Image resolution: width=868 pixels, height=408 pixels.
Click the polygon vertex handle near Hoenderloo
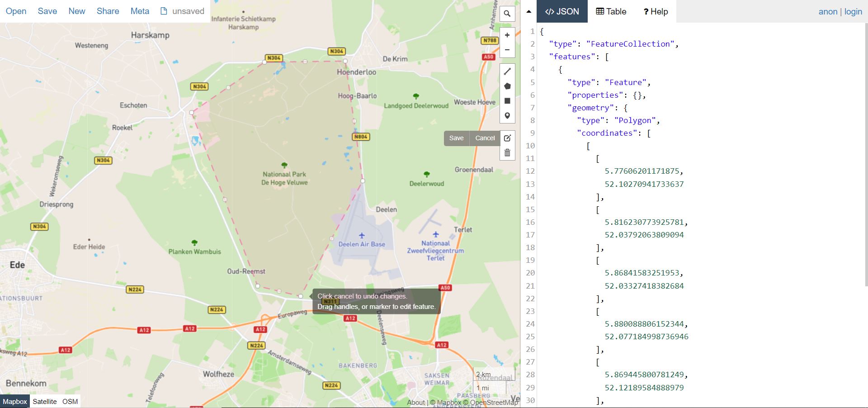click(345, 61)
